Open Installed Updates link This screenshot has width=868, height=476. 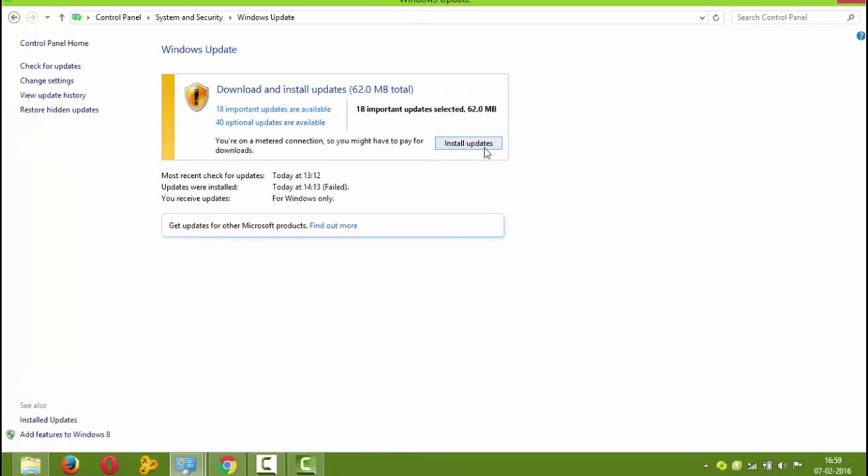point(48,420)
